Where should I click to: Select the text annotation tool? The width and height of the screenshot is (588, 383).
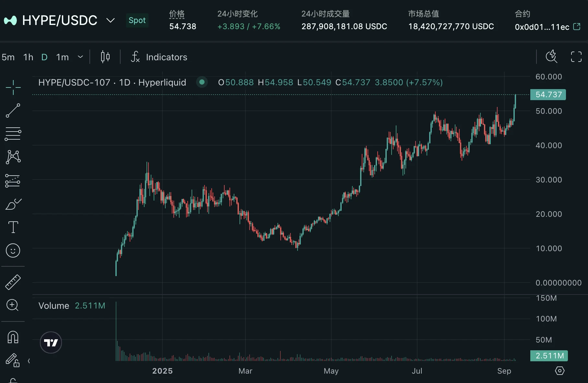tap(13, 227)
